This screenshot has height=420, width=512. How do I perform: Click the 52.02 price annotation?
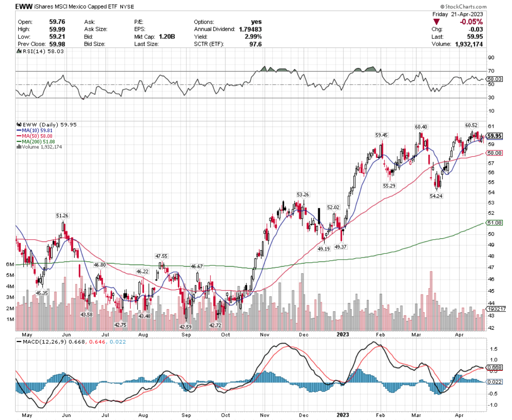tap(333, 207)
